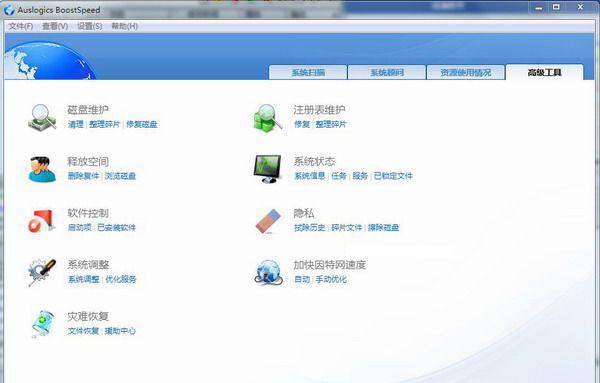The width and height of the screenshot is (600, 383).
Task: Open the 手动优化 link
Action: (x=331, y=279)
